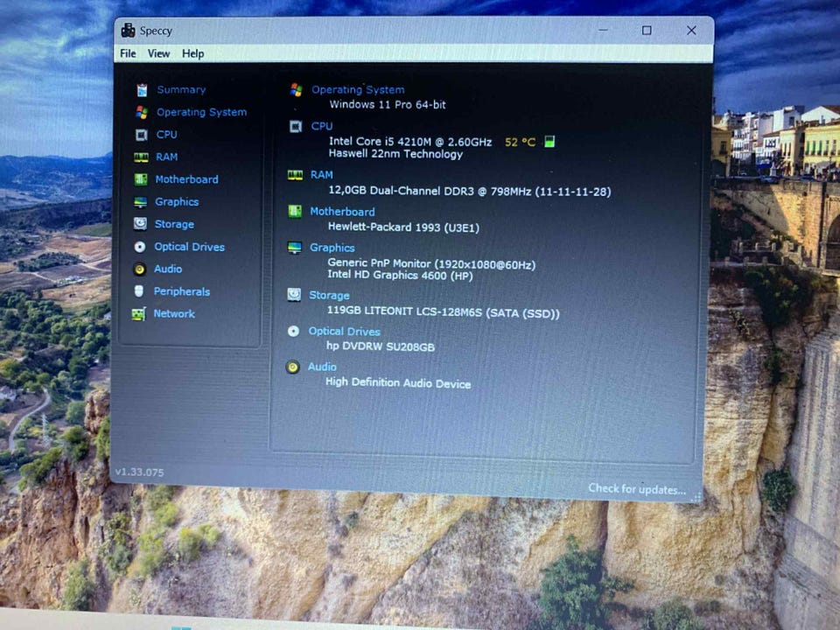Image resolution: width=840 pixels, height=630 pixels.
Task: Click the text Windows 11 Pro 64-bit
Action: point(388,104)
